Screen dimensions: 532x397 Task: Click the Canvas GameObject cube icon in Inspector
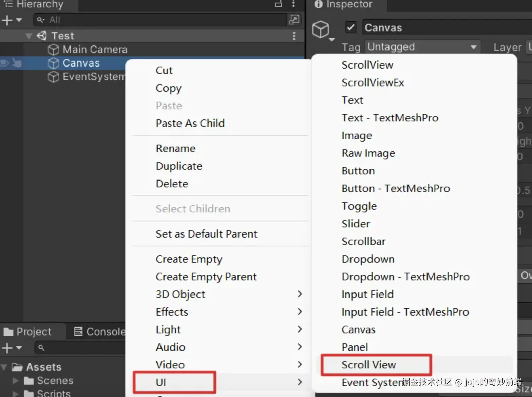[321, 30]
